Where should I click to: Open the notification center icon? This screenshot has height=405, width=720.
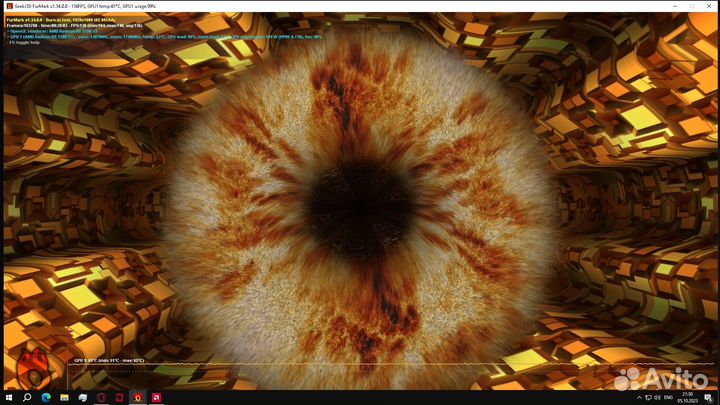coord(709,397)
